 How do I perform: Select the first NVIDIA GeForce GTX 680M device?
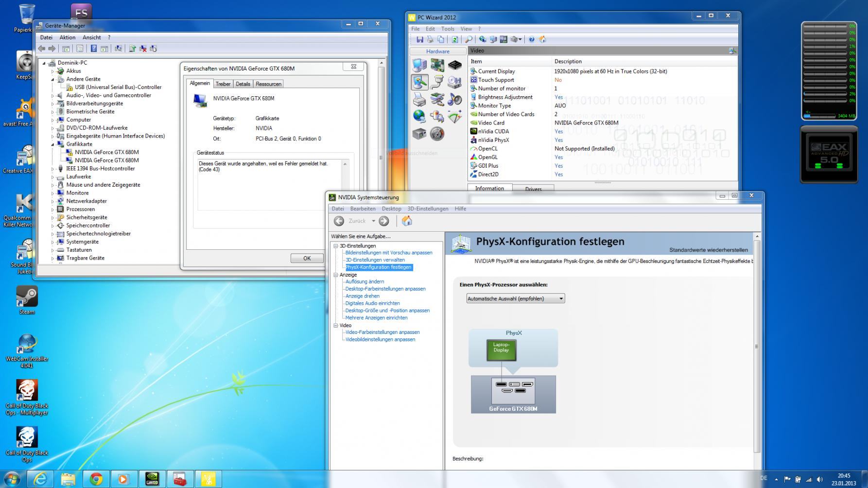pyautogui.click(x=107, y=152)
